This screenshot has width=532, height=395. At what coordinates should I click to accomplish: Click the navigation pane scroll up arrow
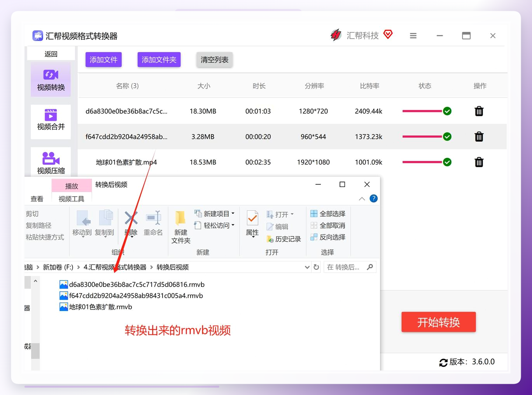coord(35,281)
